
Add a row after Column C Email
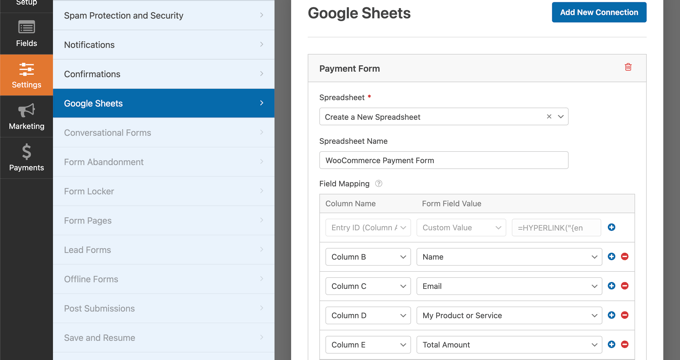pyautogui.click(x=611, y=286)
